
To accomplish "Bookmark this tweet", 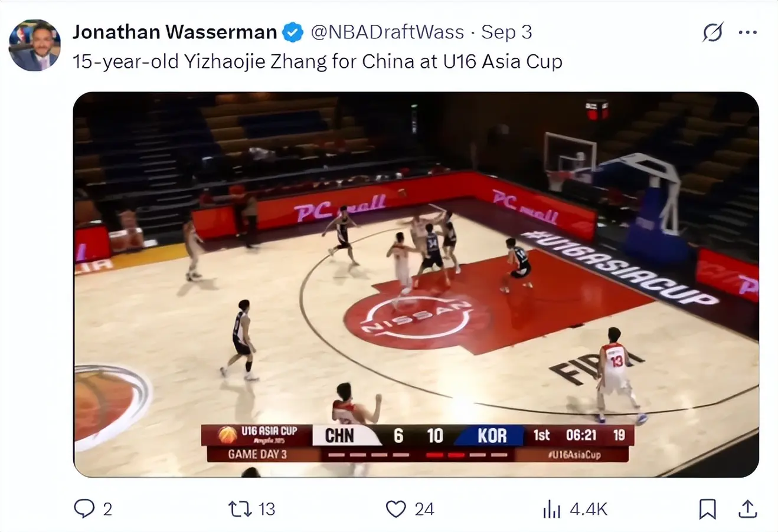I will (x=707, y=508).
